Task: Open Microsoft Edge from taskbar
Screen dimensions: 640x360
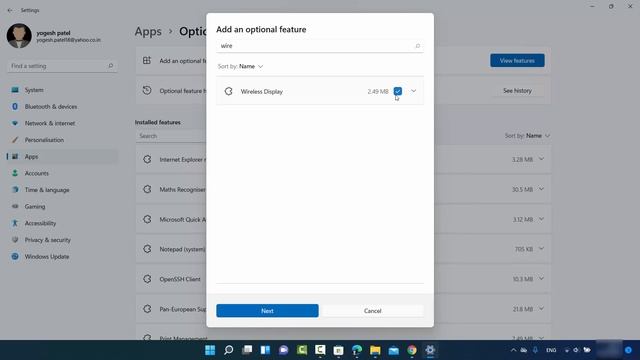Action: 357,350
